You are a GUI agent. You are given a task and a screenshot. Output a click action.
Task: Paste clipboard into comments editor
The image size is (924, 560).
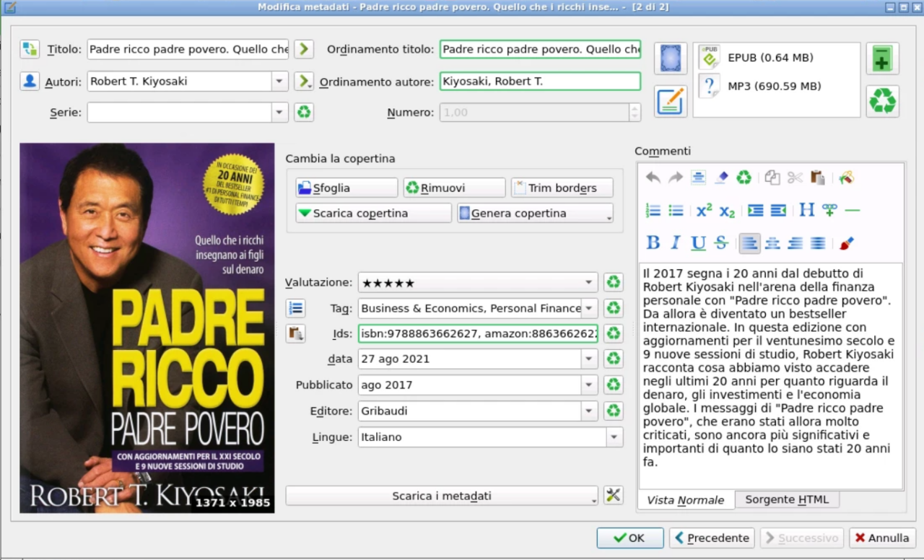tap(818, 178)
